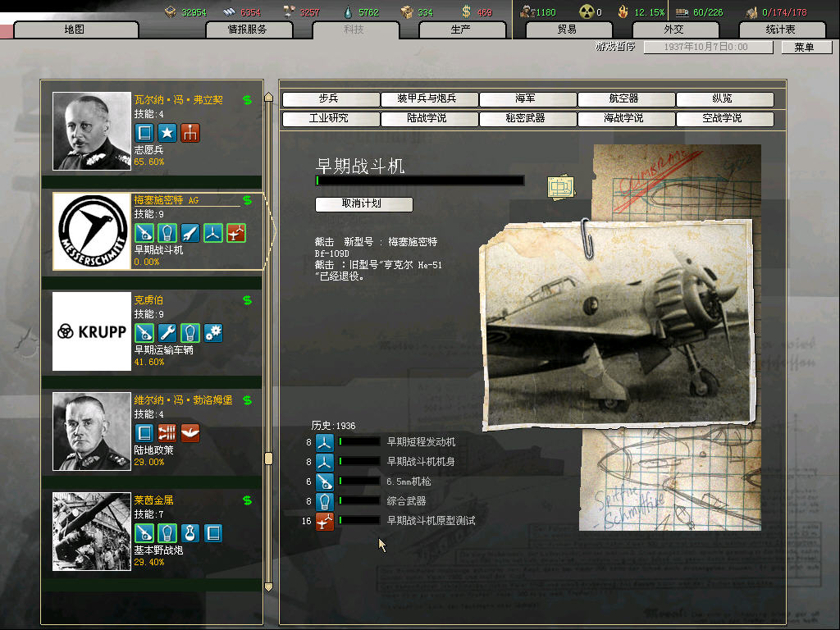
Task: Select the 航空器 aircraft research category
Action: [626, 98]
